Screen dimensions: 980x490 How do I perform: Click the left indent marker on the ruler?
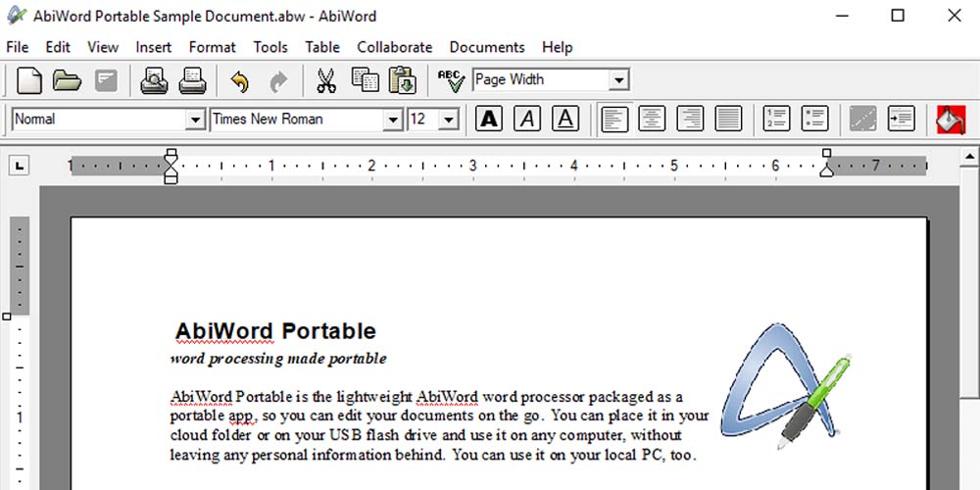tap(171, 167)
